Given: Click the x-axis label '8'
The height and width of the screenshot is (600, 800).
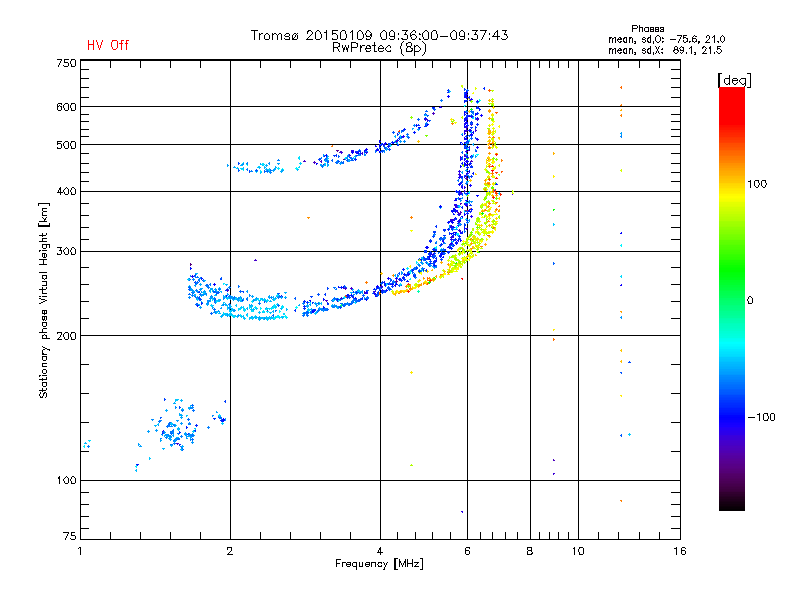Looking at the screenshot, I should click(x=530, y=551).
